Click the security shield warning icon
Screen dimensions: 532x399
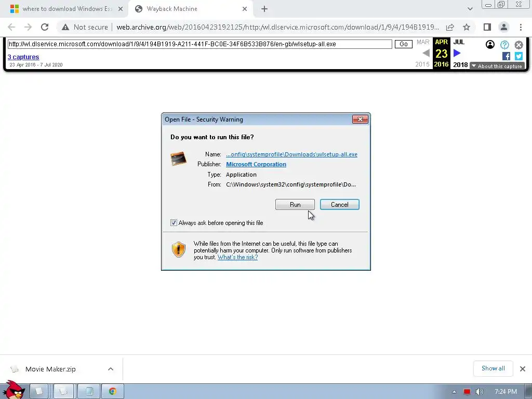pos(179,250)
